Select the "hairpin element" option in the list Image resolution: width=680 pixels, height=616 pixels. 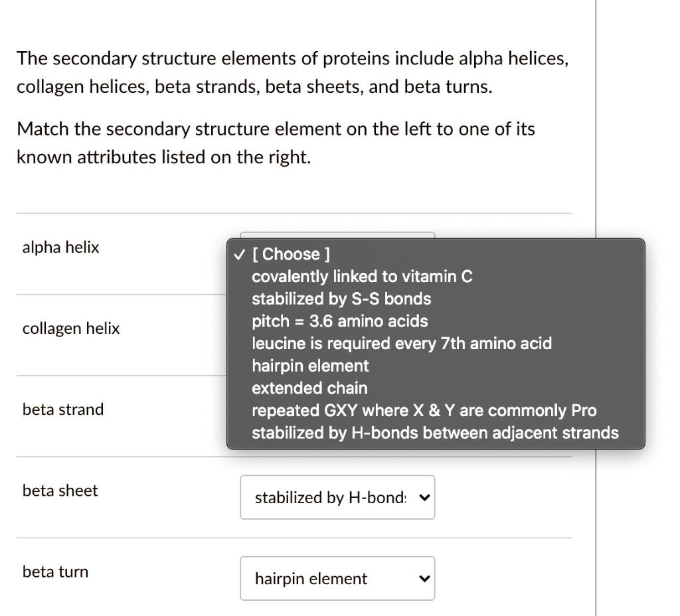click(x=310, y=366)
